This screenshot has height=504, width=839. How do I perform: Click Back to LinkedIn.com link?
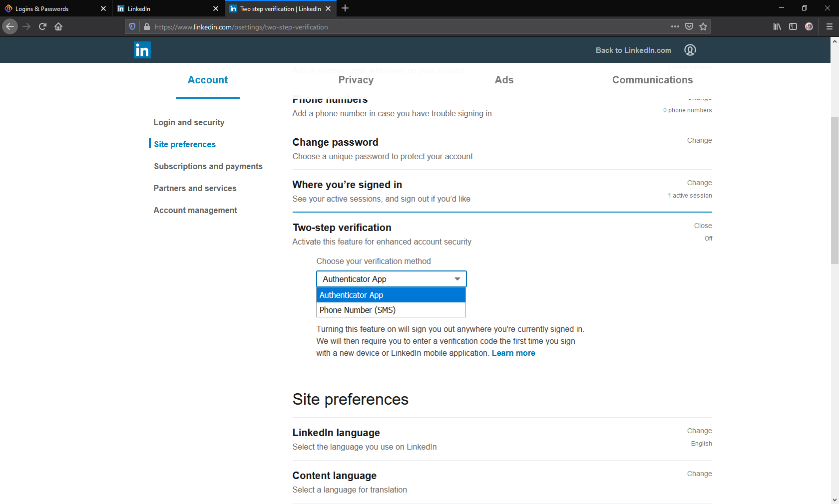click(633, 50)
